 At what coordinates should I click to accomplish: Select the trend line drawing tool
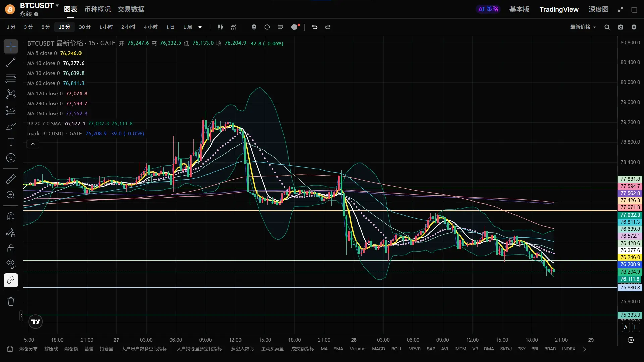(11, 62)
